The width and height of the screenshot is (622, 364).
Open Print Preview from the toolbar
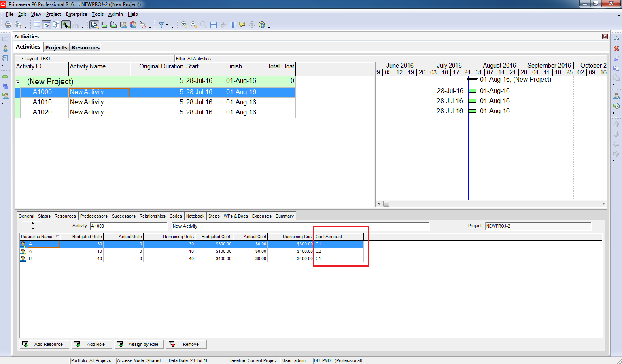(x=18, y=25)
